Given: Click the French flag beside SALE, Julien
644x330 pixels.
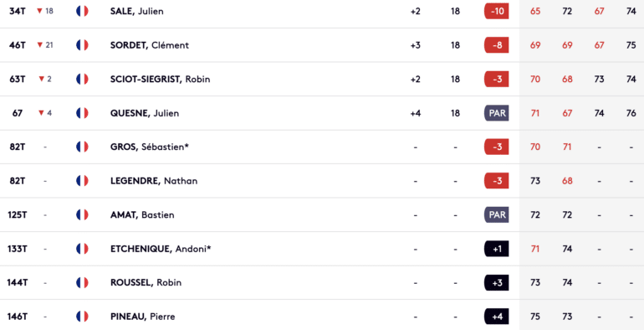Looking at the screenshot, I should click(x=82, y=11).
